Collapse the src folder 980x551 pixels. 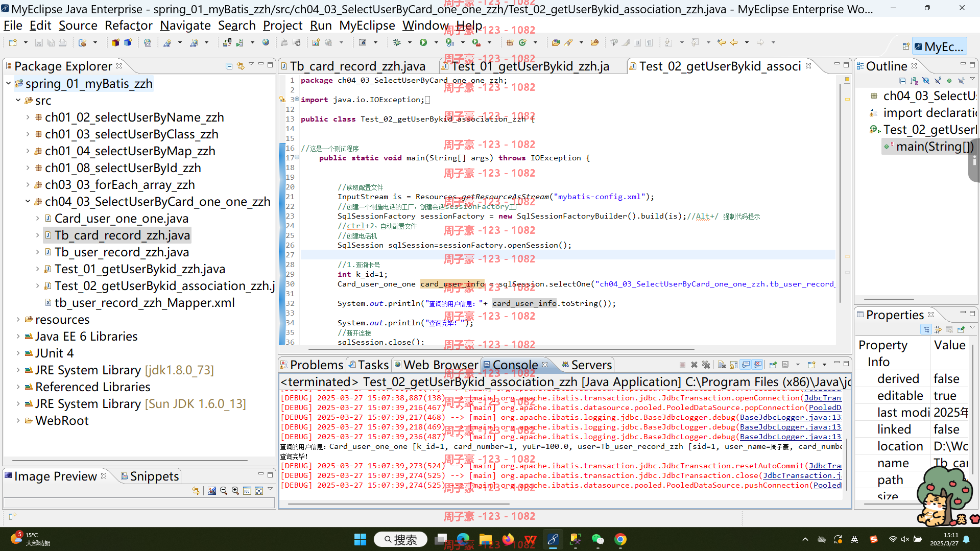(x=18, y=100)
